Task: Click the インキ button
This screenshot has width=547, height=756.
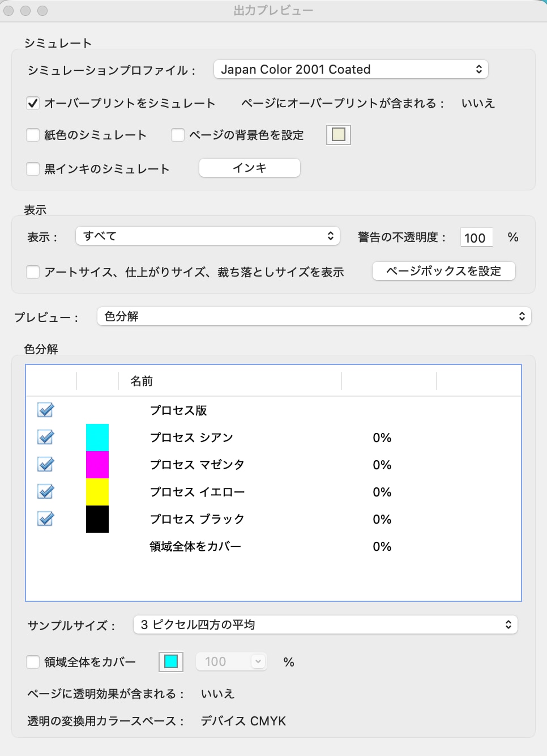Action: click(x=249, y=168)
